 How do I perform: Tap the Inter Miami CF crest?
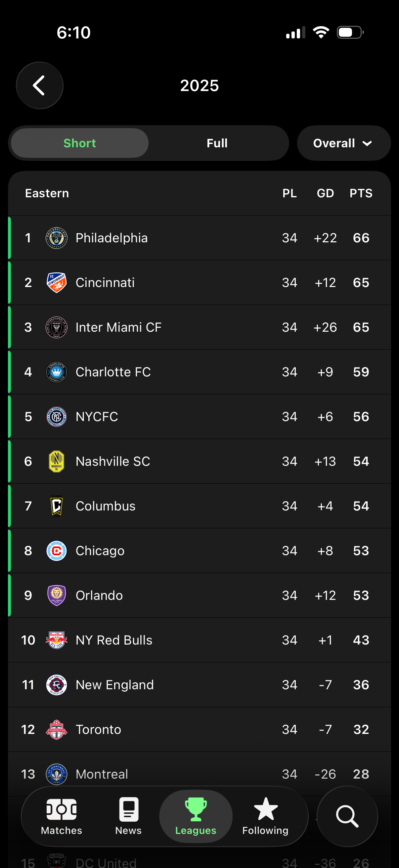coord(56,327)
